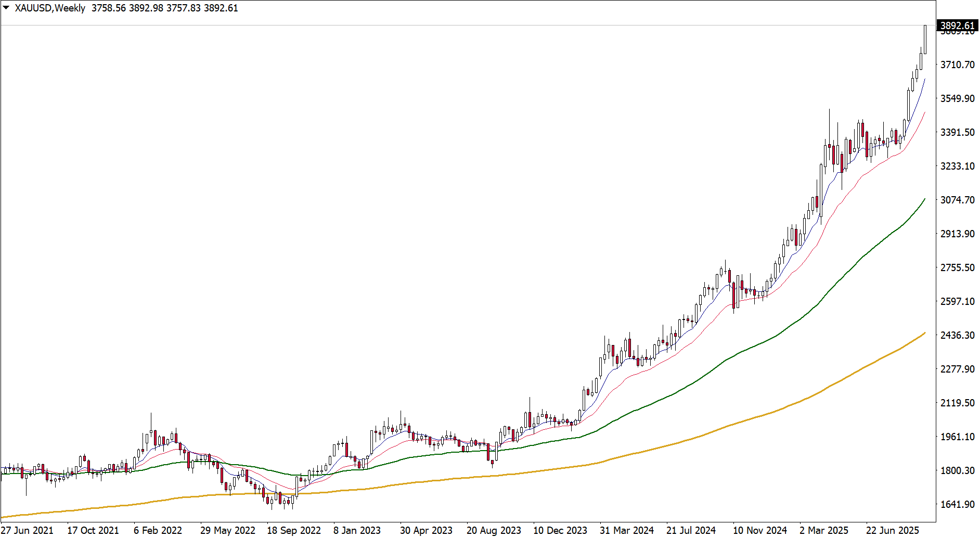Screen dimensions: 980x537
Task: Click the 2436.30 price axis label
Action: tap(957, 335)
